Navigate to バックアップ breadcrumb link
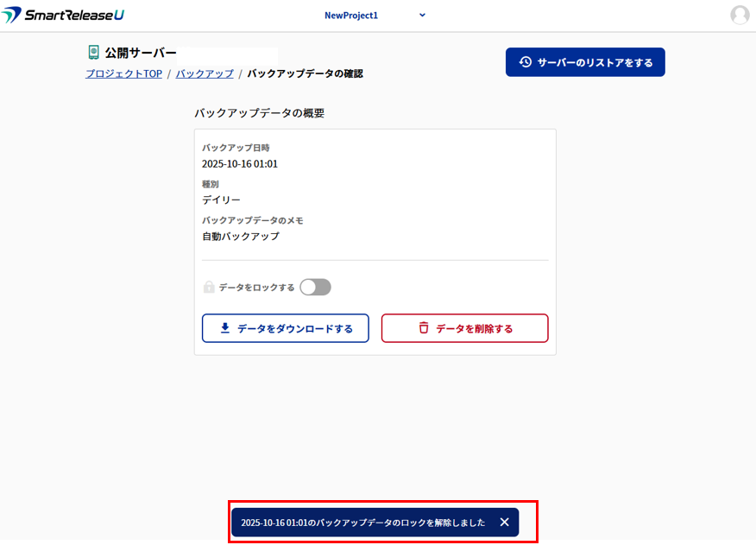The height and width of the screenshot is (545, 756). click(205, 74)
